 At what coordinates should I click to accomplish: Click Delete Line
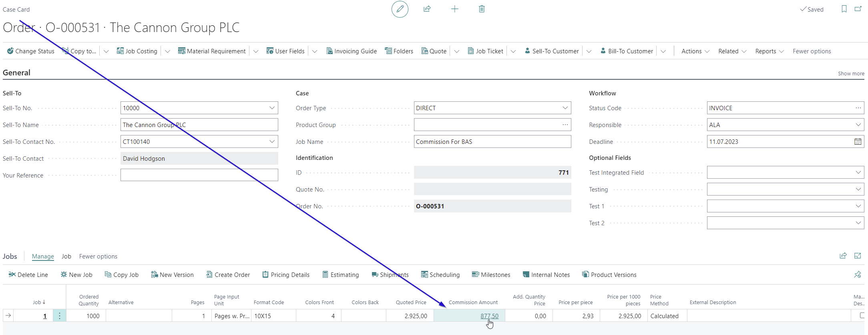click(28, 274)
